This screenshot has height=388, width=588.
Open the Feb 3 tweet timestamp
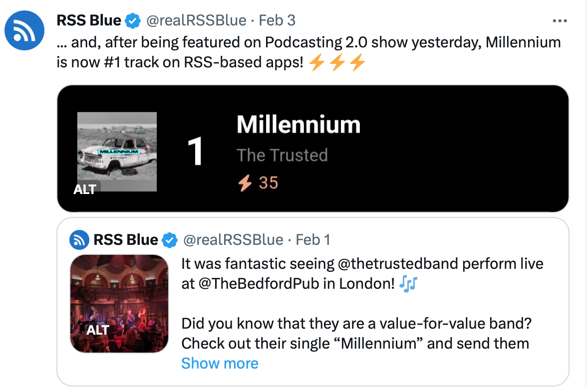coord(278,20)
